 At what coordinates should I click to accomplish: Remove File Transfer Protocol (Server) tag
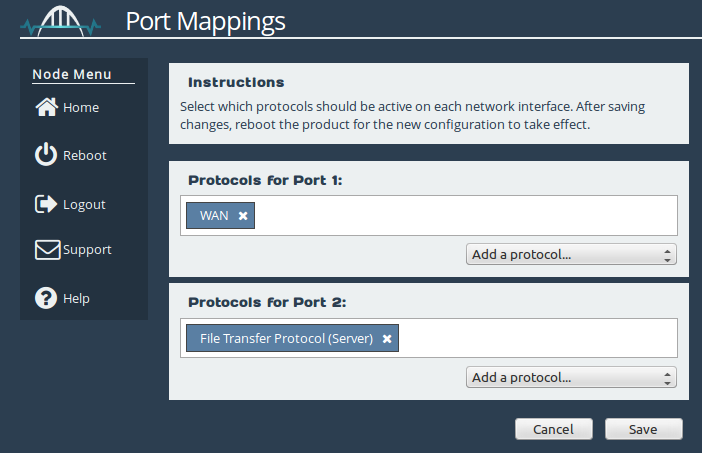(x=387, y=339)
